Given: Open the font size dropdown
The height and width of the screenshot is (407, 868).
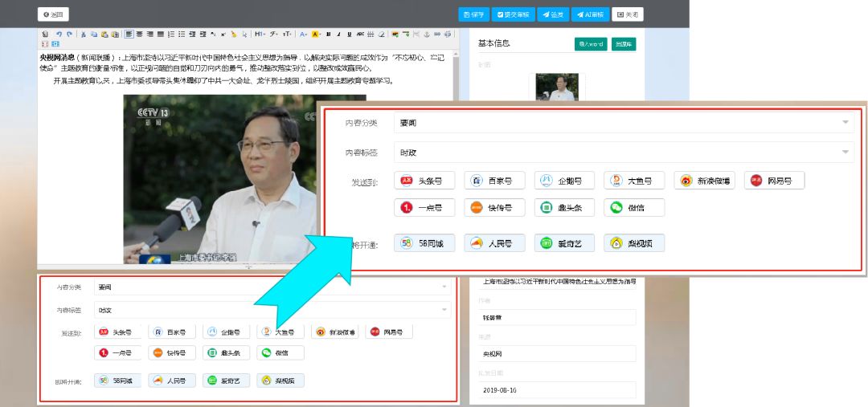Looking at the screenshot, I should pyautogui.click(x=287, y=35).
